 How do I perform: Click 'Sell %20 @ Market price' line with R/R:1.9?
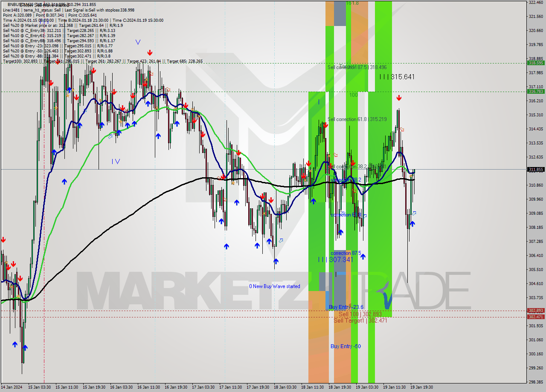pyautogui.click(x=63, y=25)
